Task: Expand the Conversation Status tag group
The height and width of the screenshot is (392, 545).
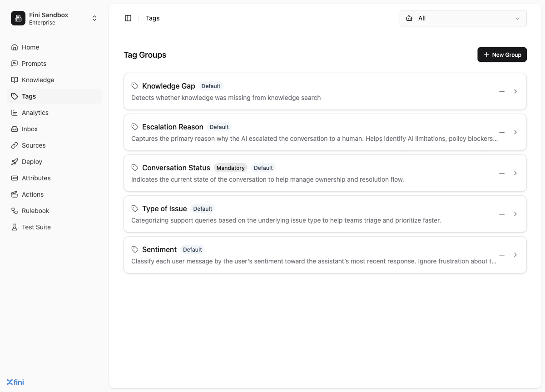Action: click(515, 173)
